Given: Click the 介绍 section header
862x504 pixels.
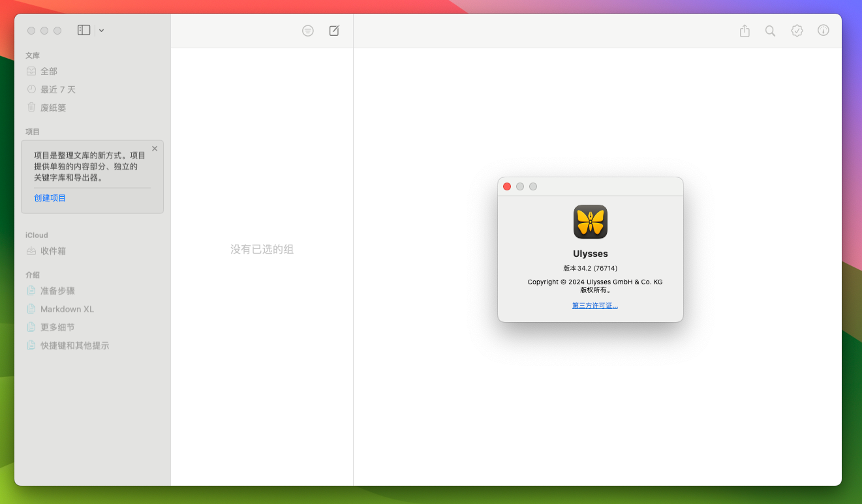Looking at the screenshot, I should [33, 275].
